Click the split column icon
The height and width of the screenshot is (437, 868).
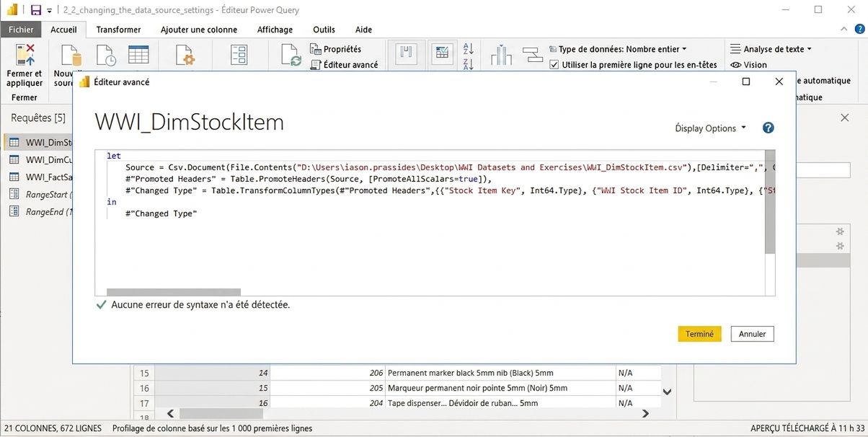(x=501, y=55)
